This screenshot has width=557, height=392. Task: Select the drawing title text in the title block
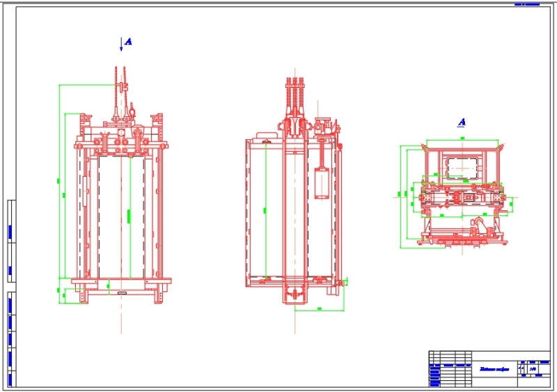(x=494, y=369)
